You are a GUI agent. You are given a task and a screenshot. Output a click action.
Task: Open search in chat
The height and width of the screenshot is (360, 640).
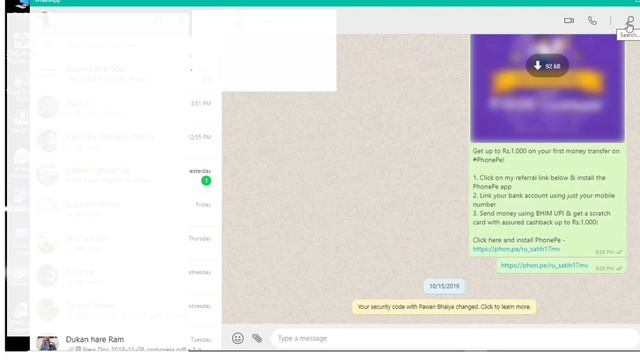[x=631, y=20]
